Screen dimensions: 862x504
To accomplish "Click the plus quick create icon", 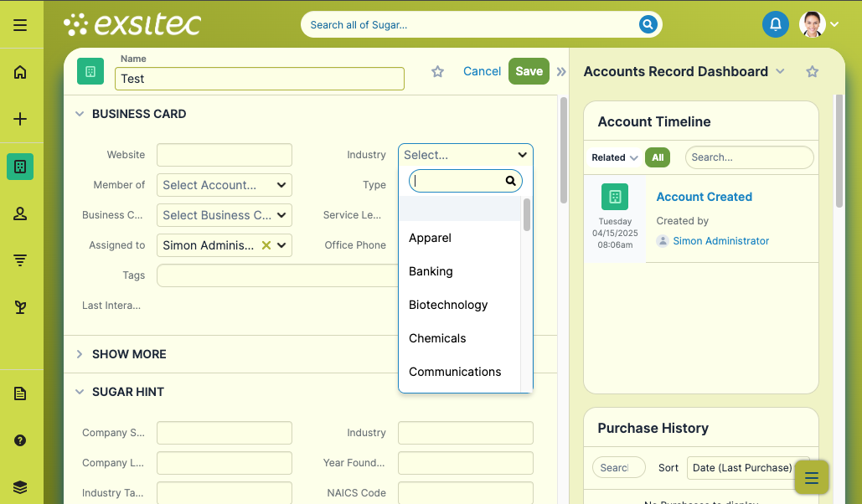I will tap(20, 119).
